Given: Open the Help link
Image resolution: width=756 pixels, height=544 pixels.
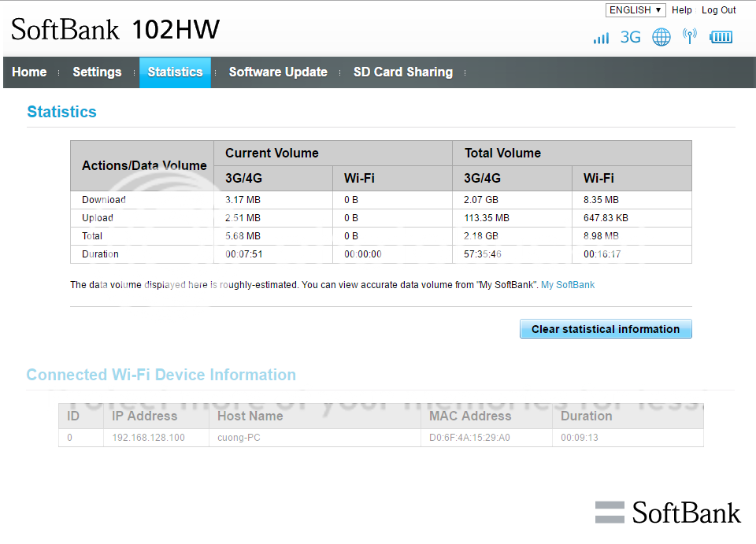Looking at the screenshot, I should [682, 10].
